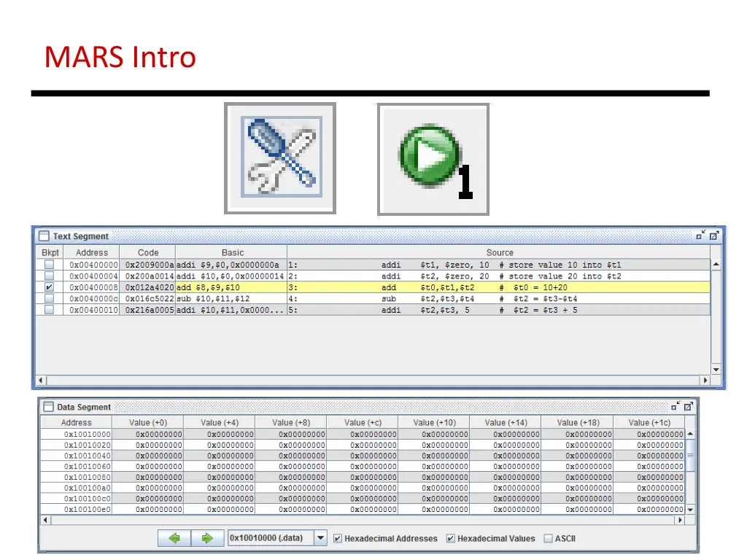This screenshot has width=747, height=560.
Task: Click the Text Segment horizontal scroll right arrow
Action: [705, 380]
